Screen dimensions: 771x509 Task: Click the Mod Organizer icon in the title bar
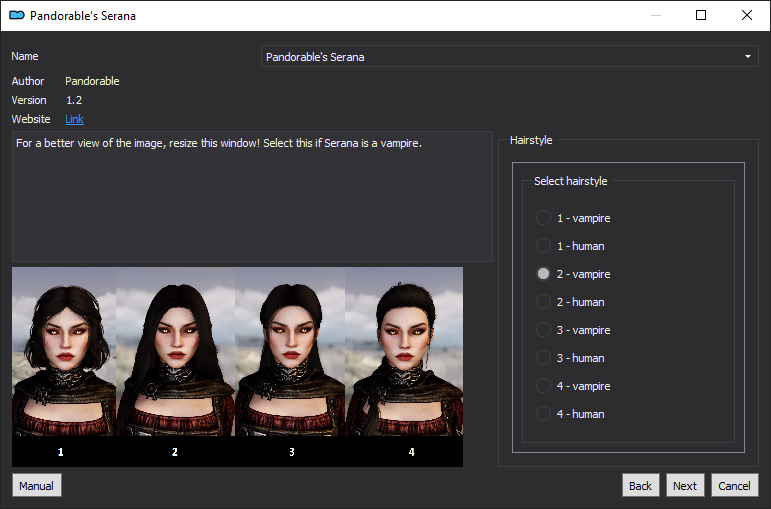click(x=17, y=16)
